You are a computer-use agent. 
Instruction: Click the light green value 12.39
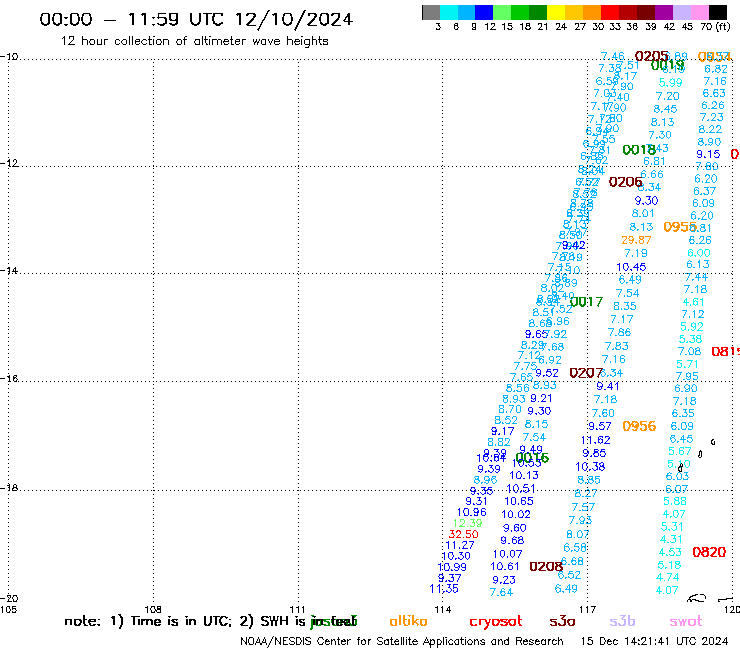coord(467,523)
